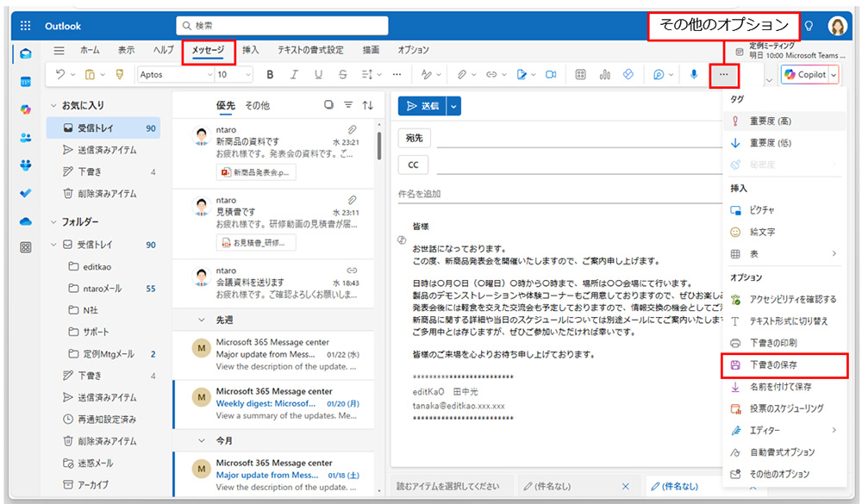This screenshot has width=862, height=504.
Task: Open the ntaroメール folder
Action: [x=103, y=289]
